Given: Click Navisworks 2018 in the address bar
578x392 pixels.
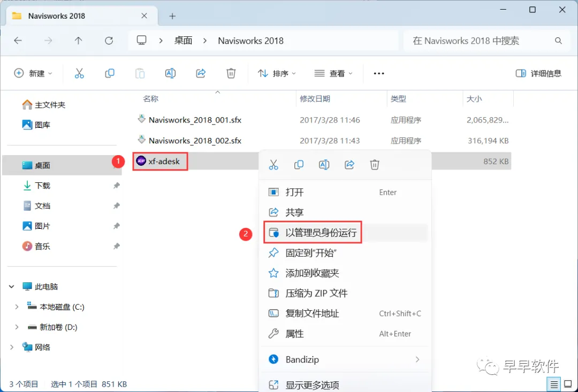Looking at the screenshot, I should [x=250, y=41].
